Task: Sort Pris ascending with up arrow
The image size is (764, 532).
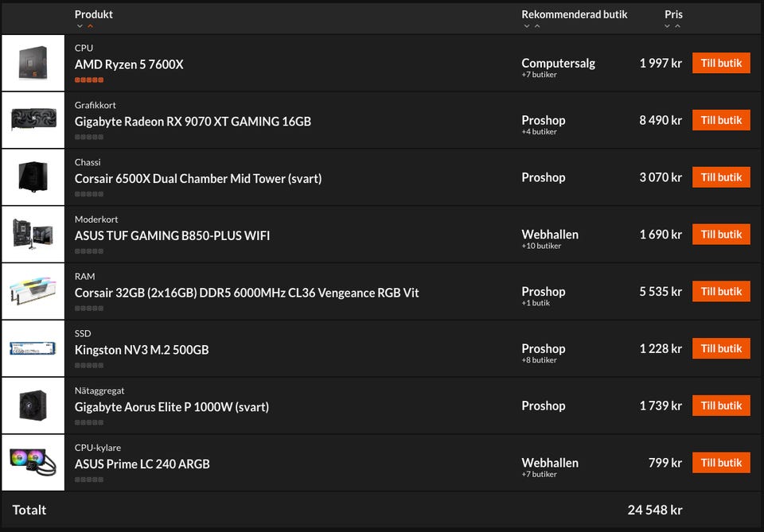Action: coord(677,26)
